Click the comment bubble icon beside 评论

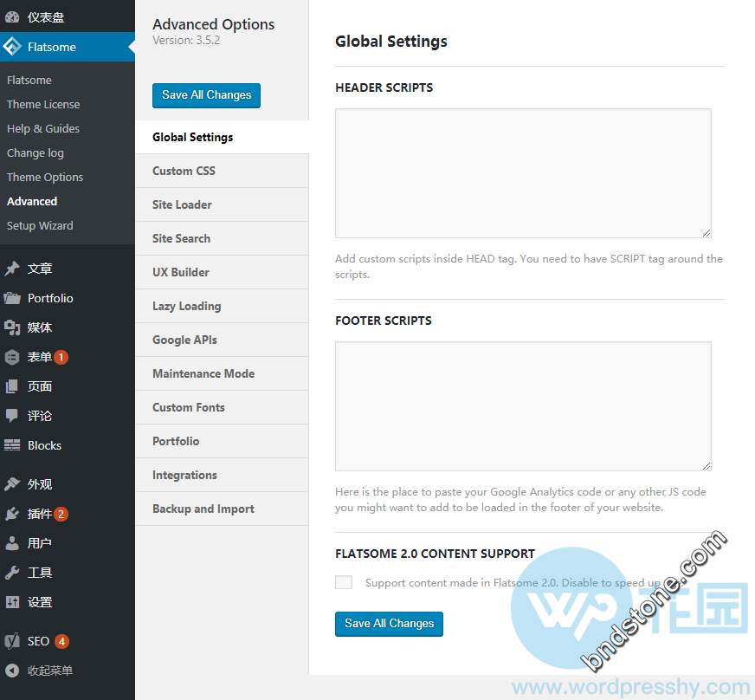click(x=12, y=416)
